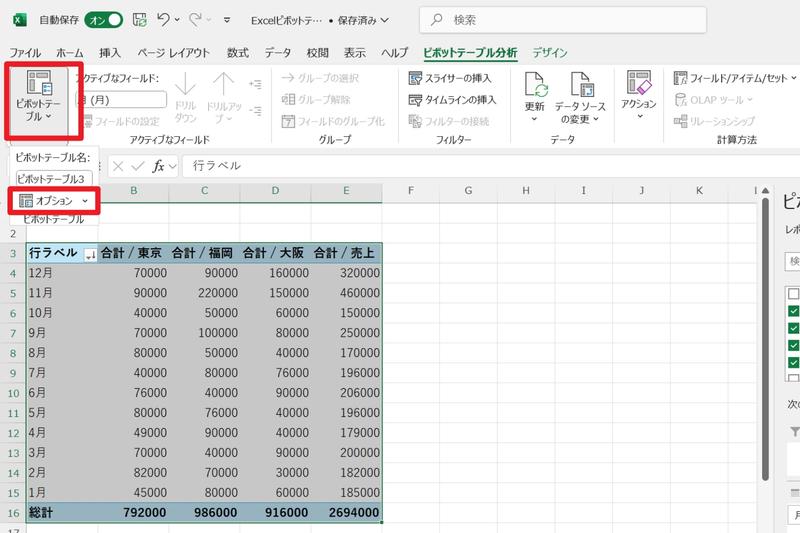Click the Excel app logo icon
Image resolution: width=800 pixels, height=533 pixels.
19,20
